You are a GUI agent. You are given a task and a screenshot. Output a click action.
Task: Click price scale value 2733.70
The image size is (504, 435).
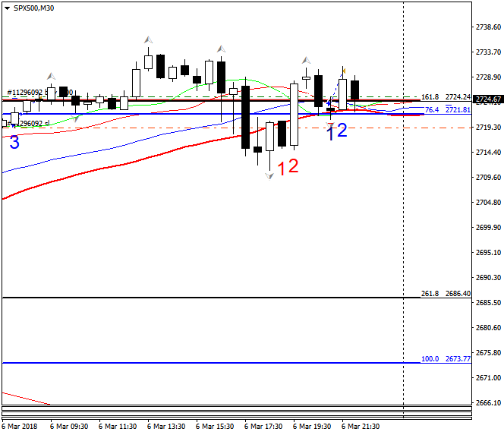pyautogui.click(x=488, y=52)
